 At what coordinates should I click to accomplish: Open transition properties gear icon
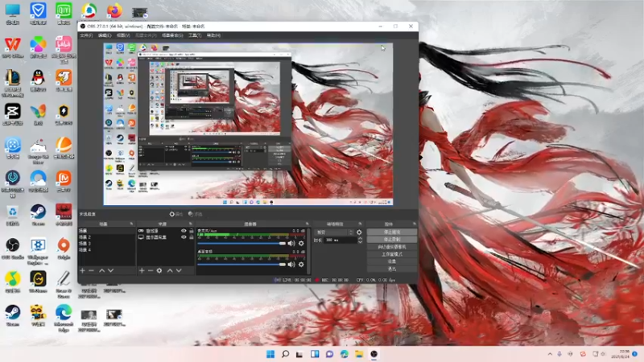[x=359, y=232]
